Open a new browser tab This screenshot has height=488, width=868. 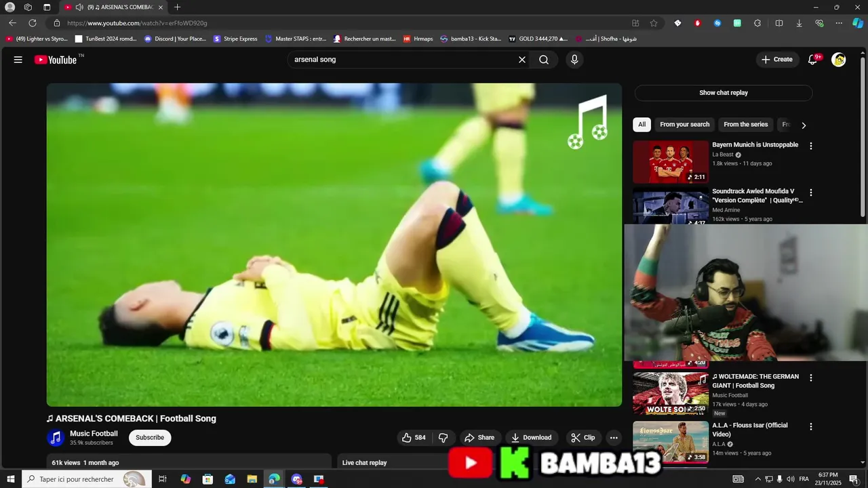(x=177, y=7)
